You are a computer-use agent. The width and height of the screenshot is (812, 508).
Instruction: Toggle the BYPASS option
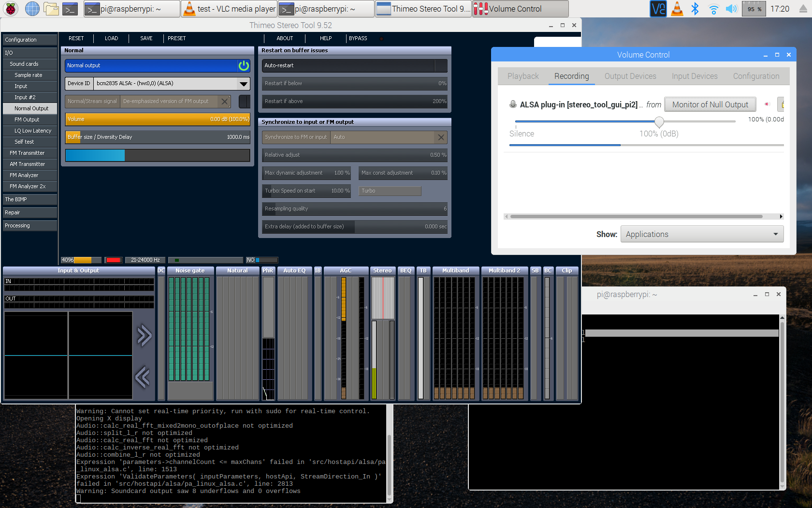click(358, 38)
